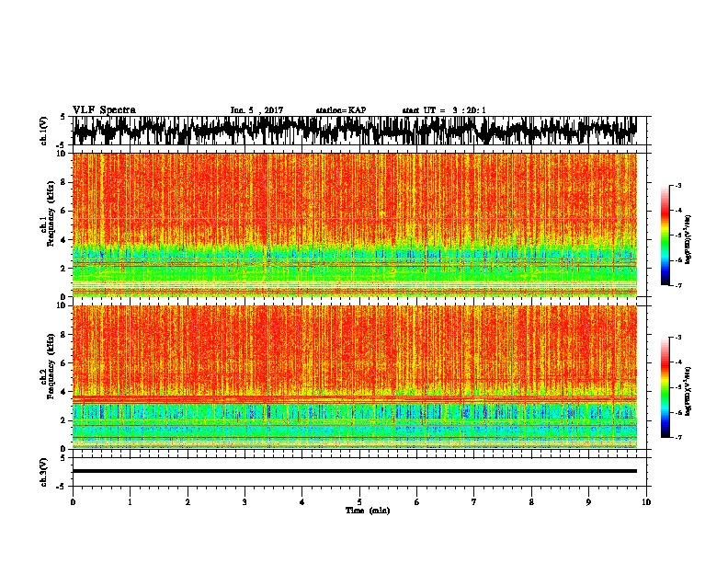
Task: Select the ch.1 "Frequency (kHz)" axis label
Action: pyautogui.click(x=51, y=213)
